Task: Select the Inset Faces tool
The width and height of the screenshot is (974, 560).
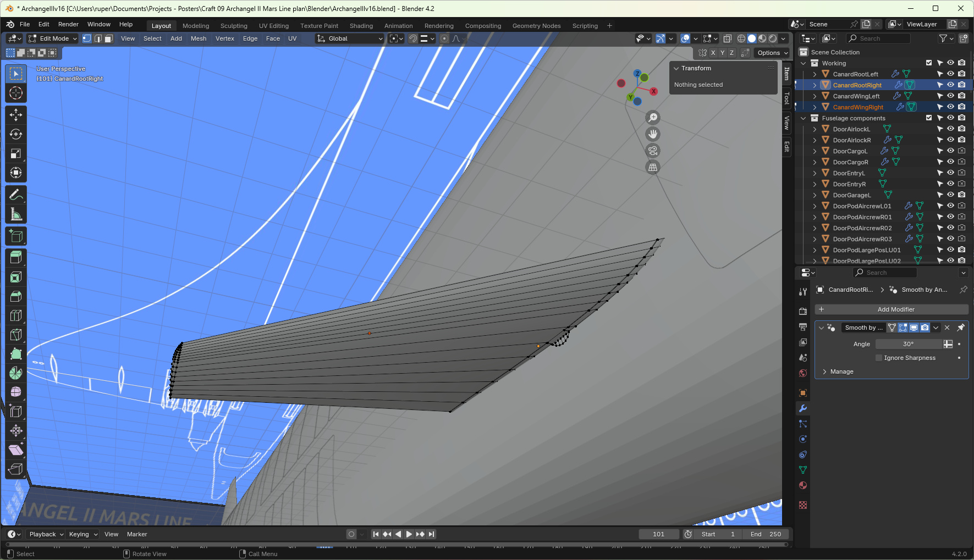Action: (16, 277)
